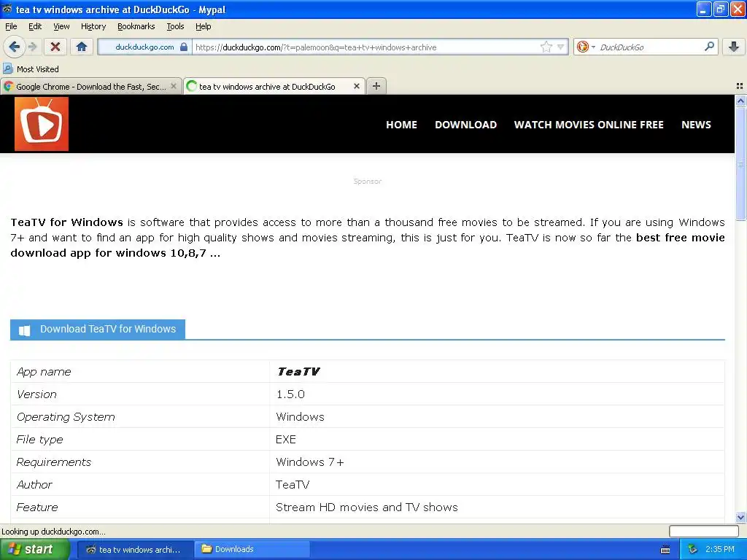The height and width of the screenshot is (560, 747).
Task: Open the Tools menu
Action: pos(175,27)
